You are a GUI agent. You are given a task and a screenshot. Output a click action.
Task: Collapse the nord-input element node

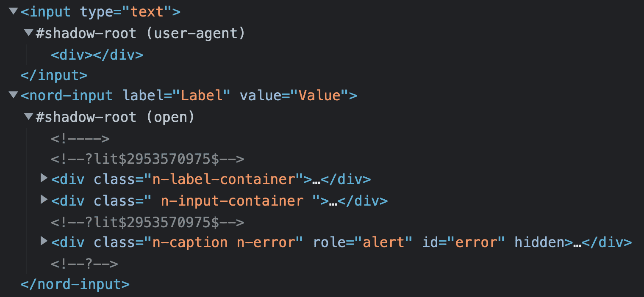click(14, 95)
